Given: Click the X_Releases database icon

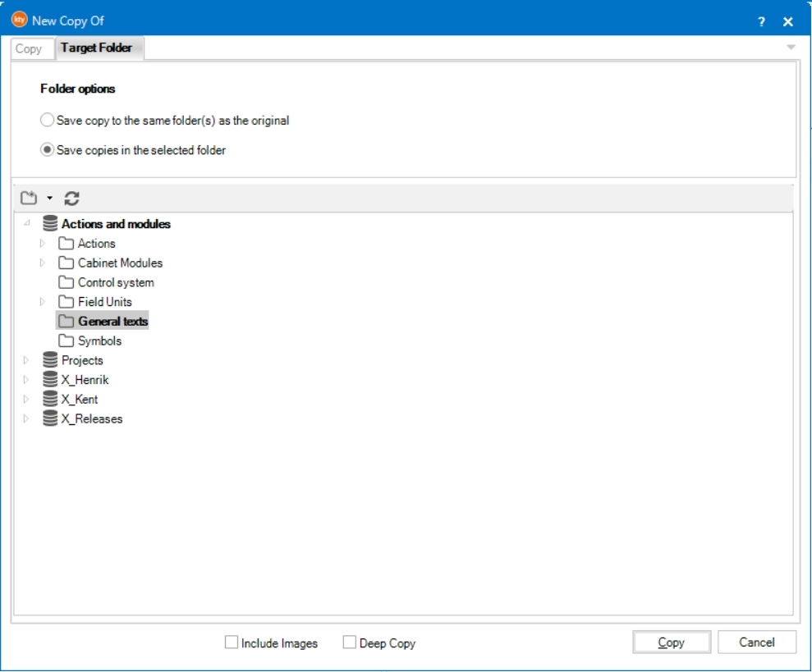Looking at the screenshot, I should coord(50,418).
